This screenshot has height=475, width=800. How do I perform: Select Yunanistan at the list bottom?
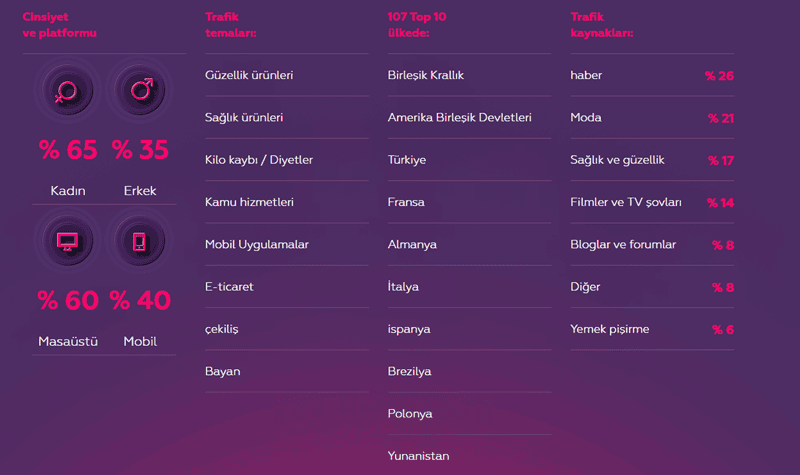click(418, 456)
